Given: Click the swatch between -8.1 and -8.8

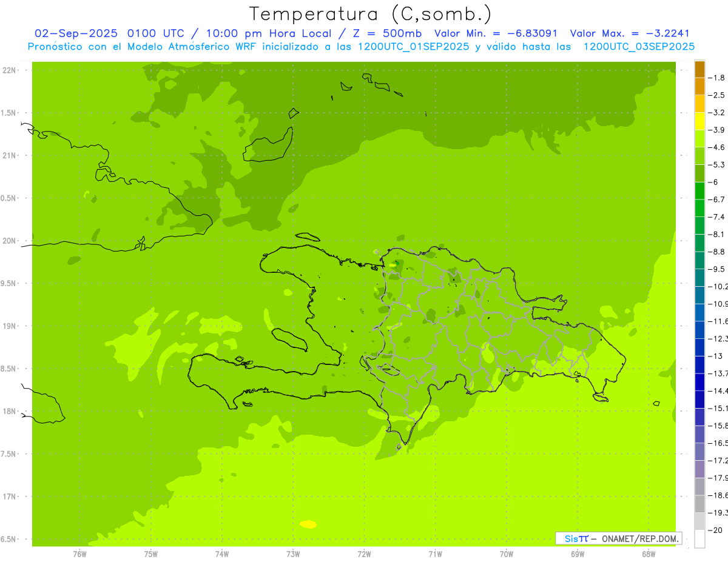Looking at the screenshot, I should [x=699, y=243].
